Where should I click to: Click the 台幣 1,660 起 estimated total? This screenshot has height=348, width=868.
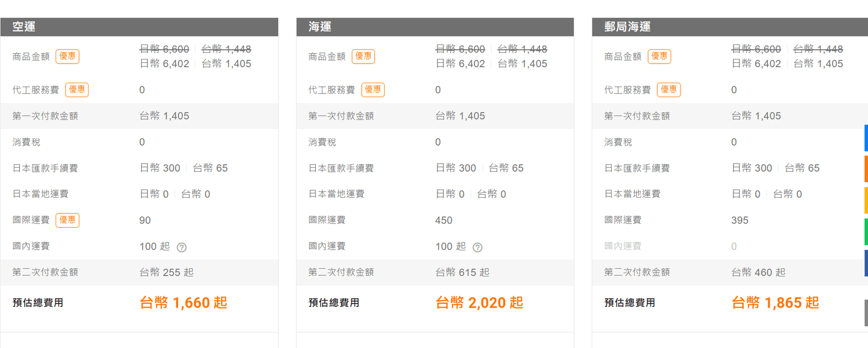coord(183,302)
